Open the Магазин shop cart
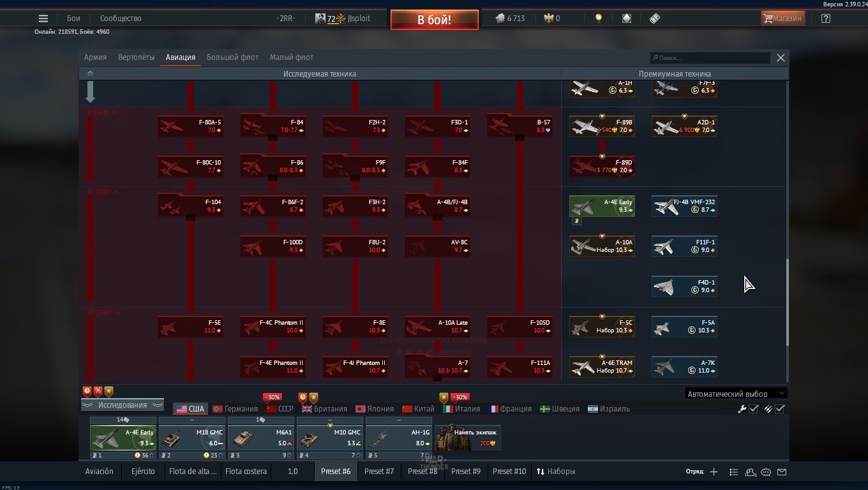 (x=782, y=19)
